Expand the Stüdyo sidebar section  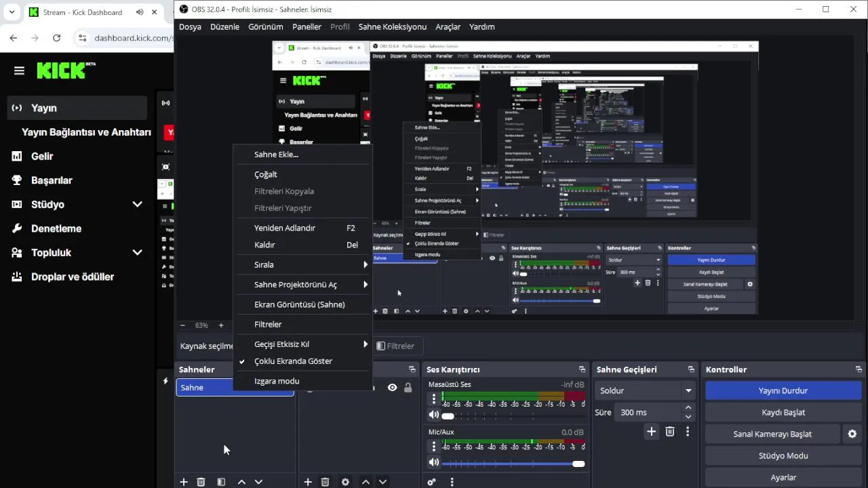(x=137, y=205)
